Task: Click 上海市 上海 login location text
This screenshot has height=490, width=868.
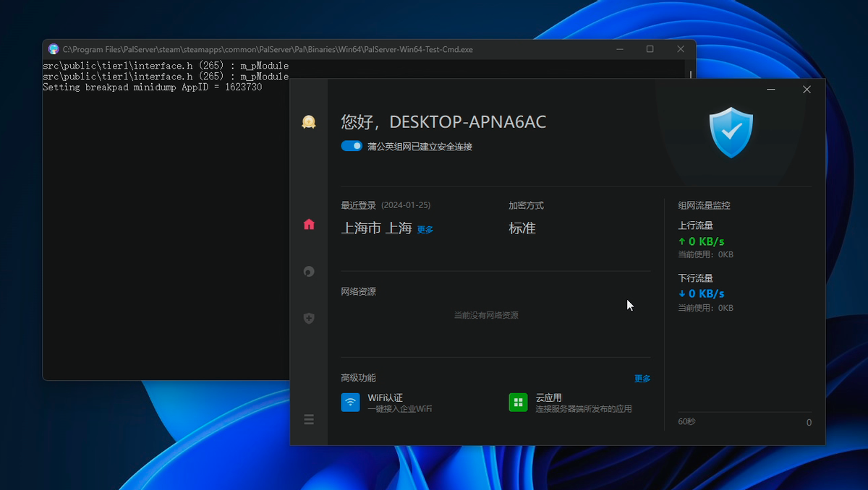Action: pyautogui.click(x=376, y=228)
